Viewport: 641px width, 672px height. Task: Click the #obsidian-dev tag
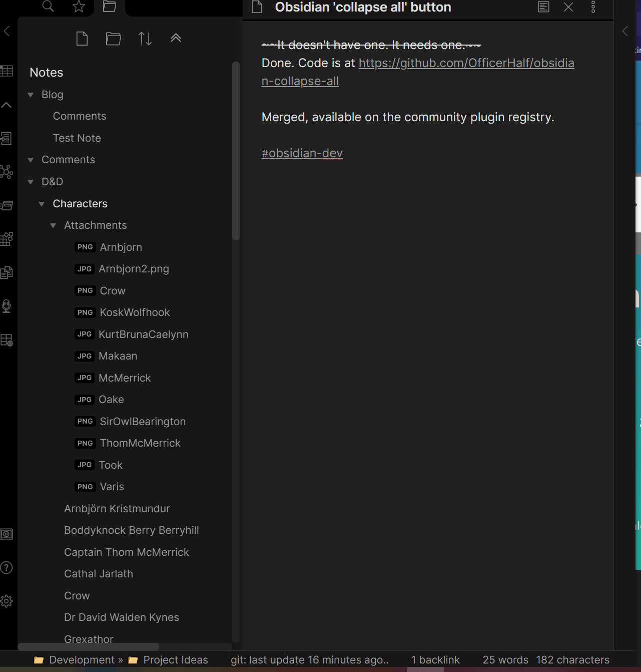302,153
